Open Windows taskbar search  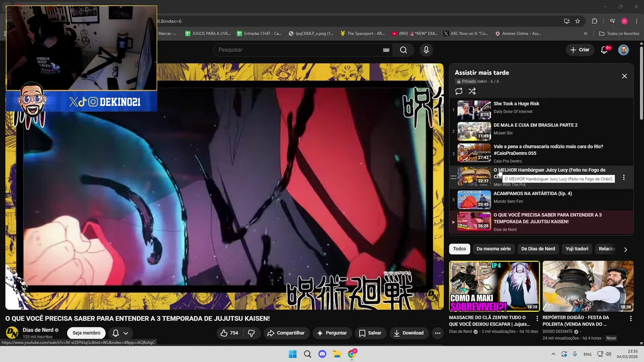click(307, 354)
